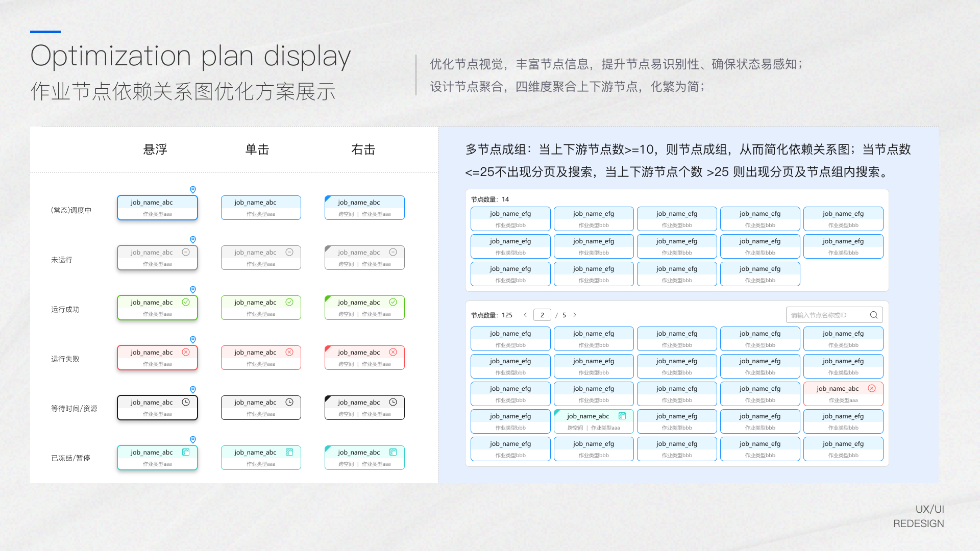The image size is (980, 551).
Task: Click the 运行失败 node in the 单击 column
Action: tap(261, 358)
